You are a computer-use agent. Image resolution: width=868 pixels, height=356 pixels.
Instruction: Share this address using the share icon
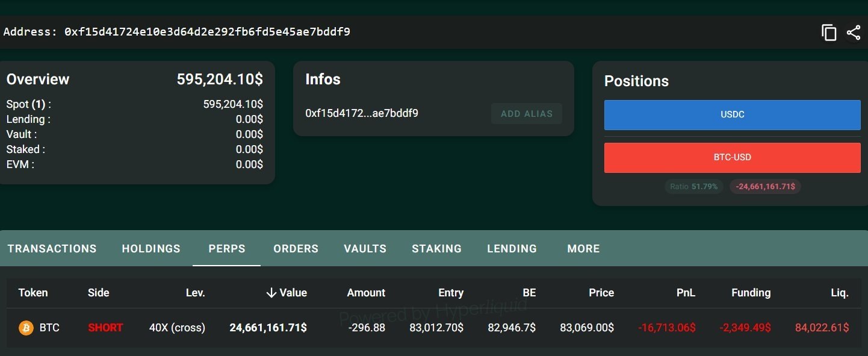(x=853, y=33)
